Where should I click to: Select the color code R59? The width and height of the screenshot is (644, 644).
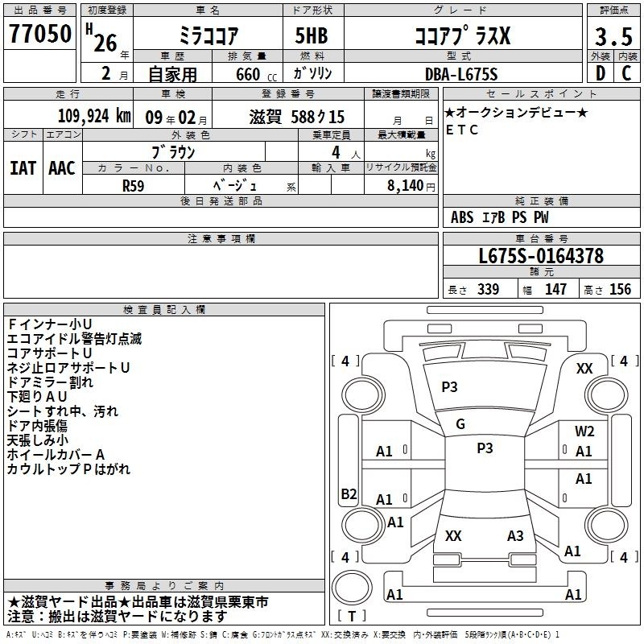tap(134, 184)
